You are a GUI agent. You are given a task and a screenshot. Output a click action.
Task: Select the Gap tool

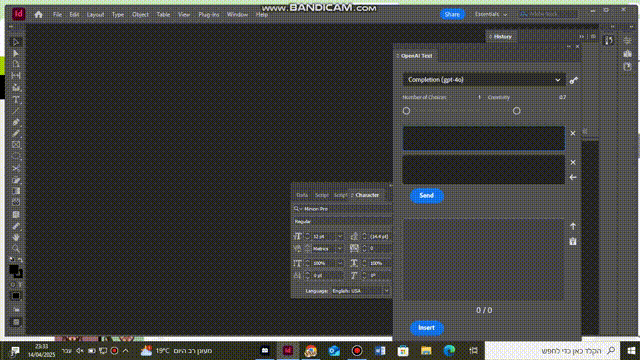pos(16,76)
